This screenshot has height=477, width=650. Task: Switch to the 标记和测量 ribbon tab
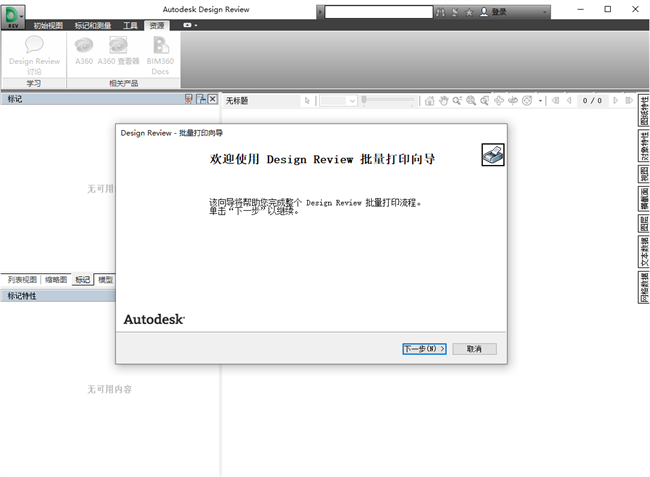click(x=93, y=26)
